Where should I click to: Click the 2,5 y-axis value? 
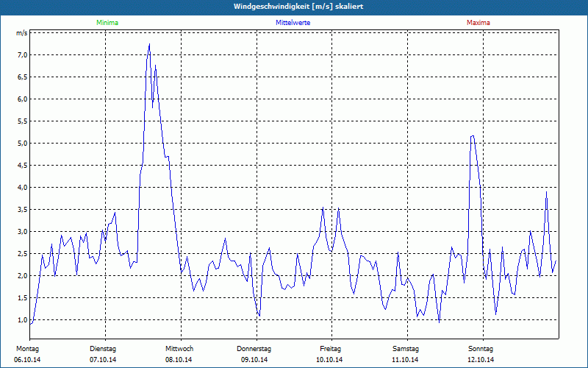click(x=23, y=253)
